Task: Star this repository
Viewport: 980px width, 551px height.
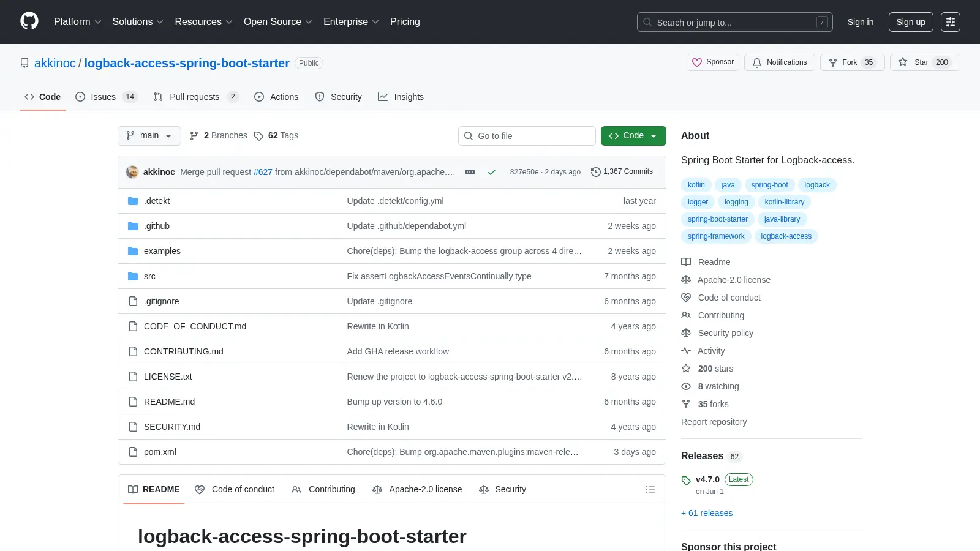Action: pos(925,62)
